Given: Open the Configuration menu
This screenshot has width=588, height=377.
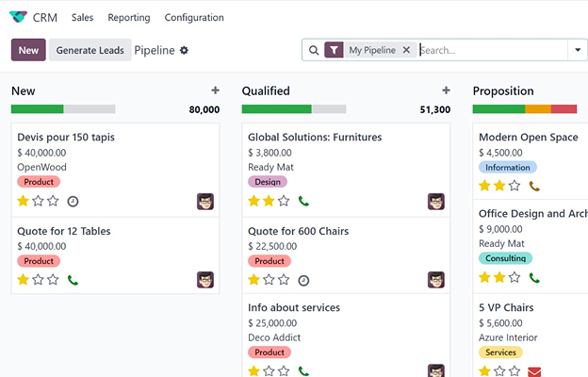Looking at the screenshot, I should tap(194, 17).
